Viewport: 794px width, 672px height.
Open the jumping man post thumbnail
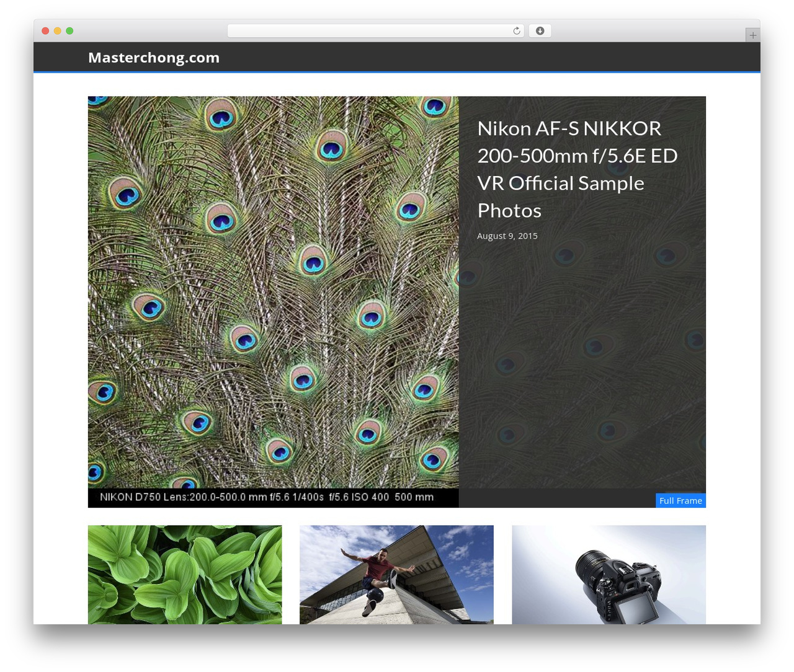coord(396,575)
